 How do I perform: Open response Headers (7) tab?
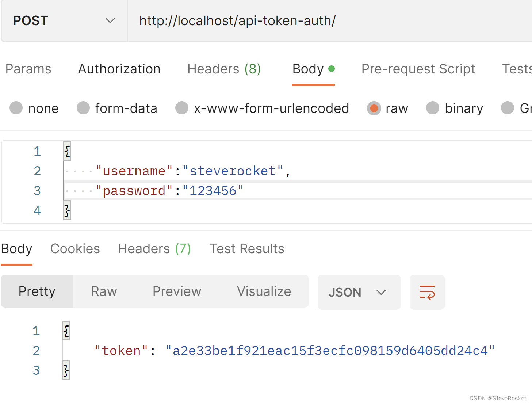(x=154, y=249)
